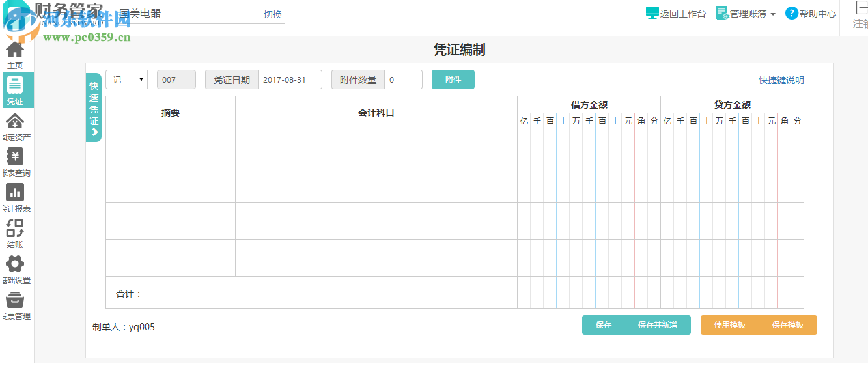Click the first row 会计科目 cell

click(x=376, y=147)
